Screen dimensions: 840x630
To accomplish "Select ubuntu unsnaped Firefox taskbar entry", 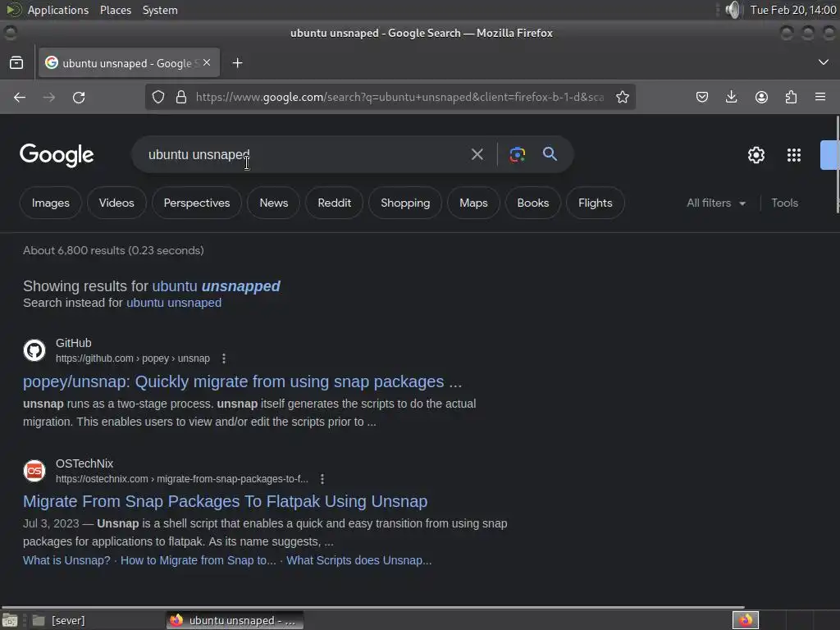I will tap(235, 620).
